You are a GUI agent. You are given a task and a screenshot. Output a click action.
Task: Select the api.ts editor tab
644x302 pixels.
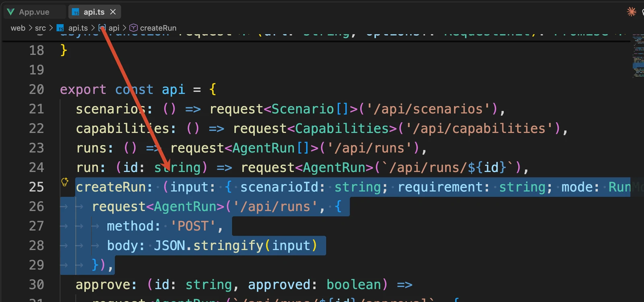point(94,12)
